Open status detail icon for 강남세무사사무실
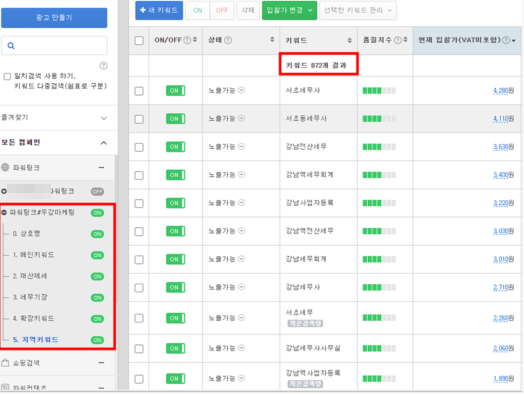The width and height of the screenshot is (524, 395). pyautogui.click(x=242, y=348)
